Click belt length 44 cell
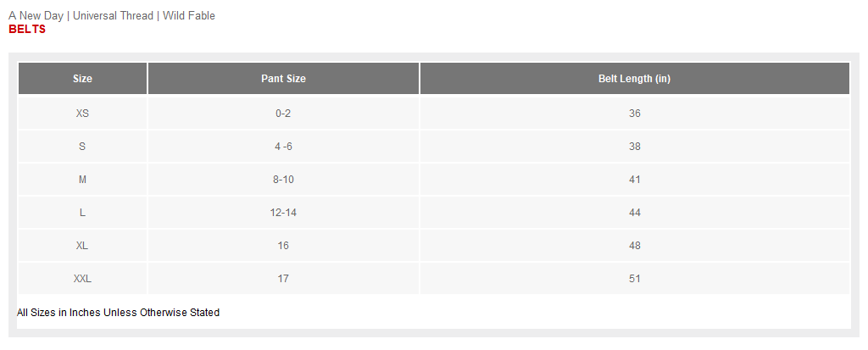Viewport: 868px width, 350px height. tap(634, 213)
